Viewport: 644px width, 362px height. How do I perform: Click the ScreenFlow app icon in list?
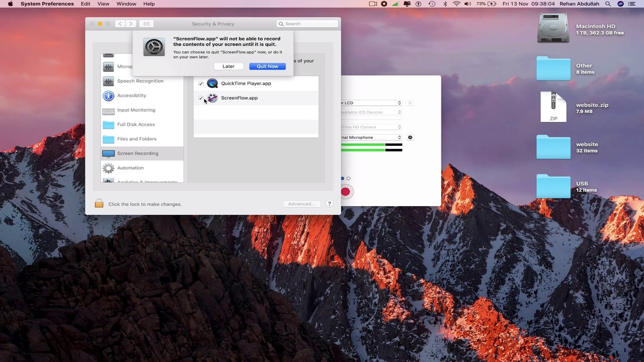coord(212,98)
